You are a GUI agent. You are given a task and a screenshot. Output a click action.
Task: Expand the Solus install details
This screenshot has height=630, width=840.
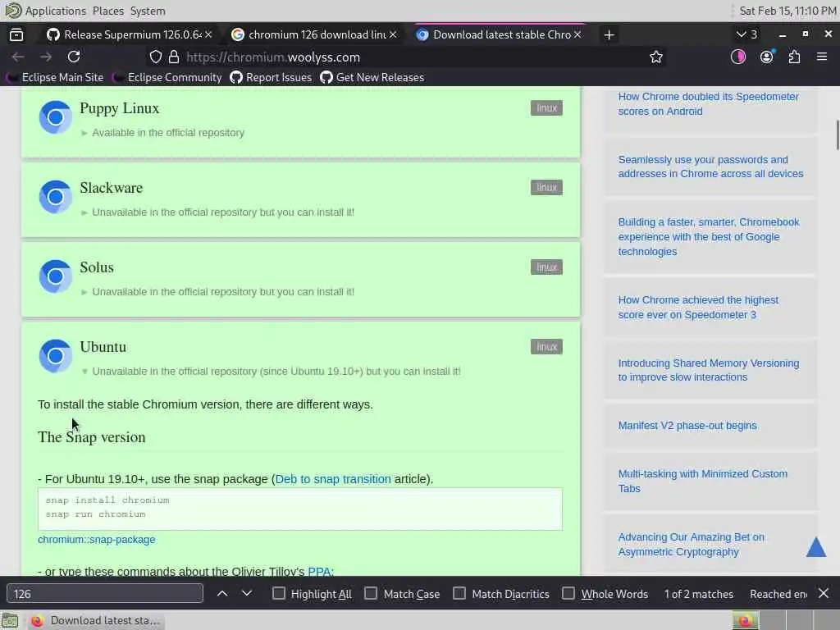point(217,291)
